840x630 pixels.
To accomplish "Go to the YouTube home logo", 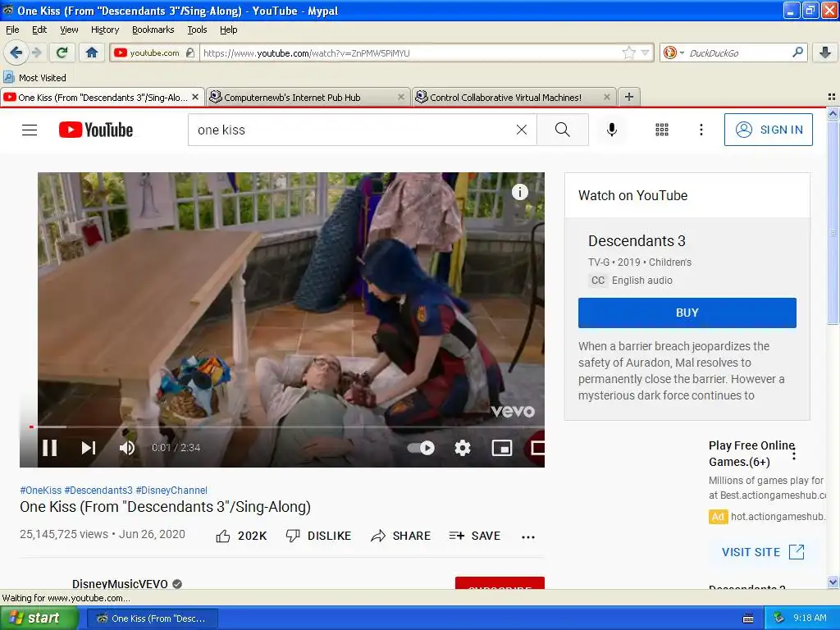I will [96, 130].
